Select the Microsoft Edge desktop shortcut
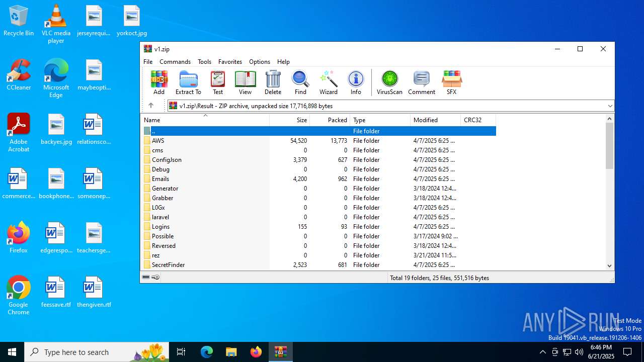 click(56, 78)
